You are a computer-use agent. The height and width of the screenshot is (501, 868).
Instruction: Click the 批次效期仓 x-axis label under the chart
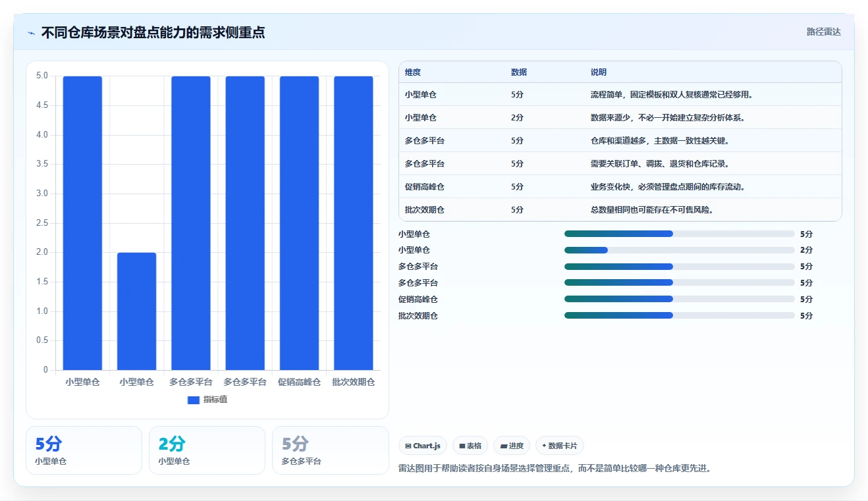[x=354, y=382]
